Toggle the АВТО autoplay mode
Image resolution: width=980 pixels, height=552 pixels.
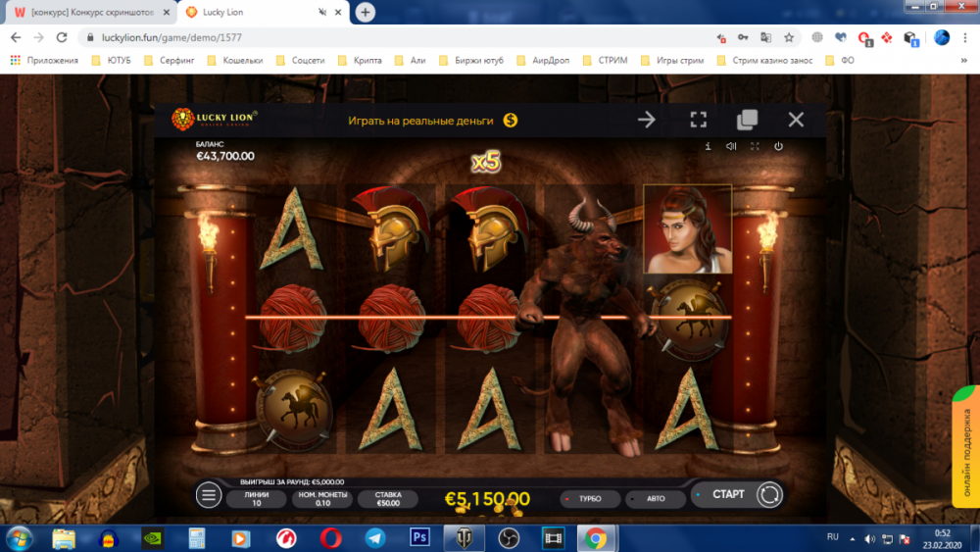pyautogui.click(x=655, y=499)
